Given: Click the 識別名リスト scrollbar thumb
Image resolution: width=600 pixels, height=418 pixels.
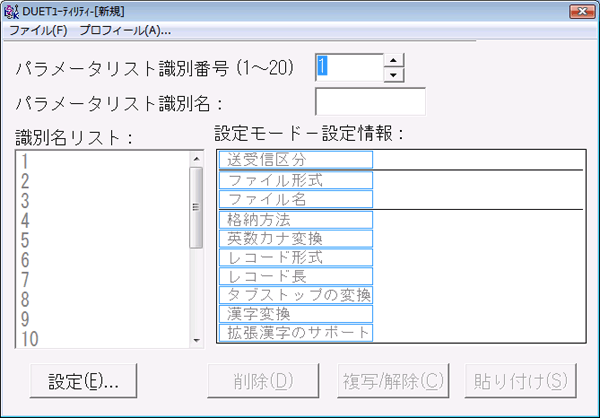Looking at the screenshot, I should [x=196, y=207].
